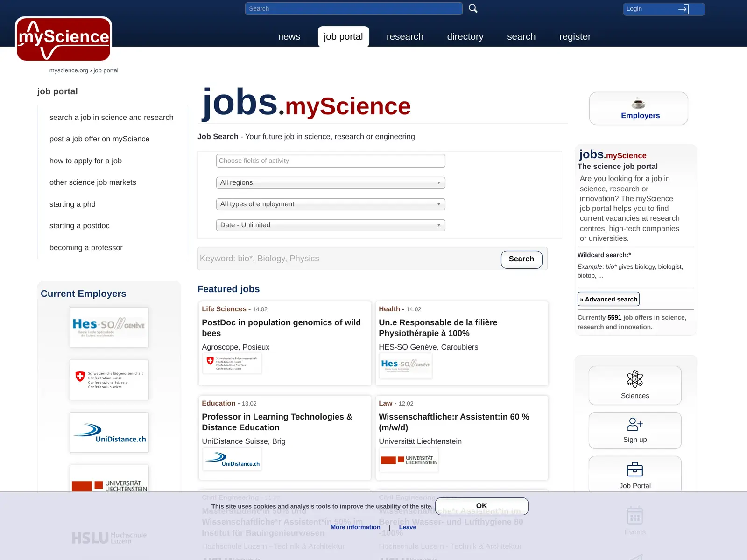Open the search nav item
Viewport: 747px width, 560px height.
point(521,36)
